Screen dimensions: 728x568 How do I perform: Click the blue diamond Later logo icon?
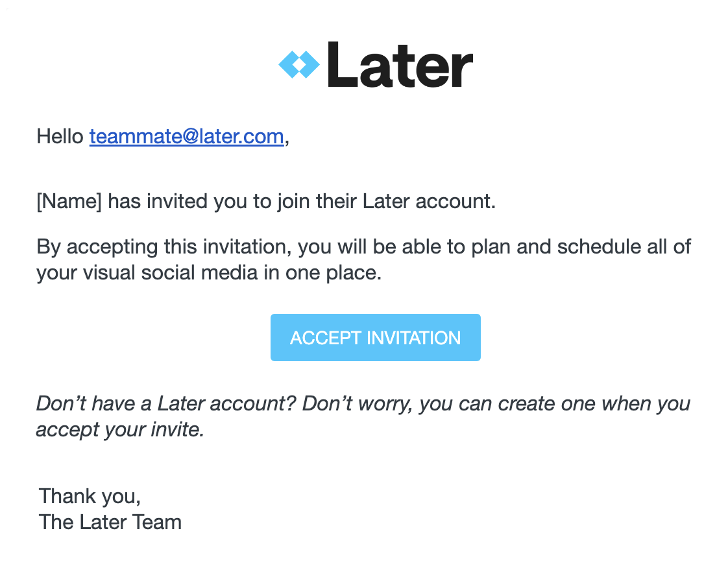299,64
